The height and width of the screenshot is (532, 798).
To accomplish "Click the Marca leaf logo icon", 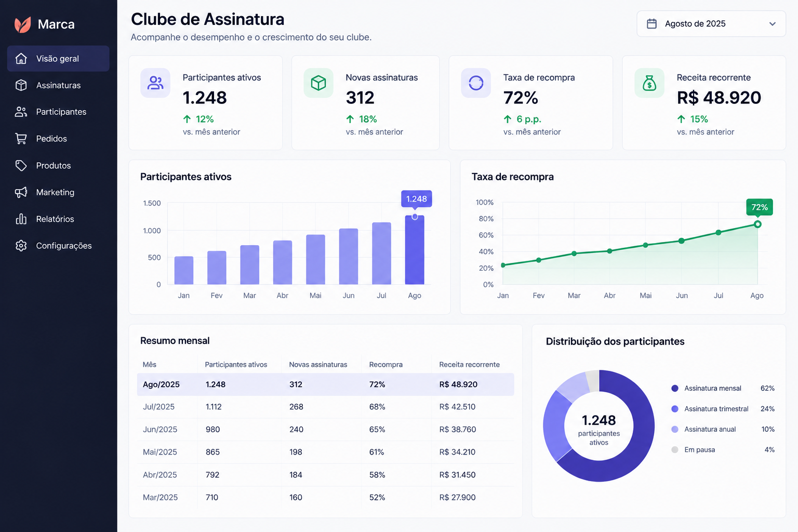I will (22, 24).
